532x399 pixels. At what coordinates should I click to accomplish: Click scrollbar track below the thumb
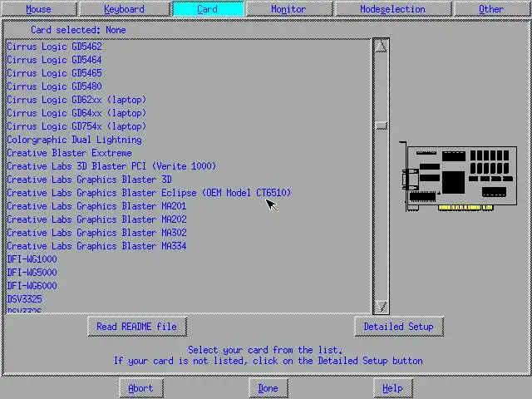(x=381, y=214)
